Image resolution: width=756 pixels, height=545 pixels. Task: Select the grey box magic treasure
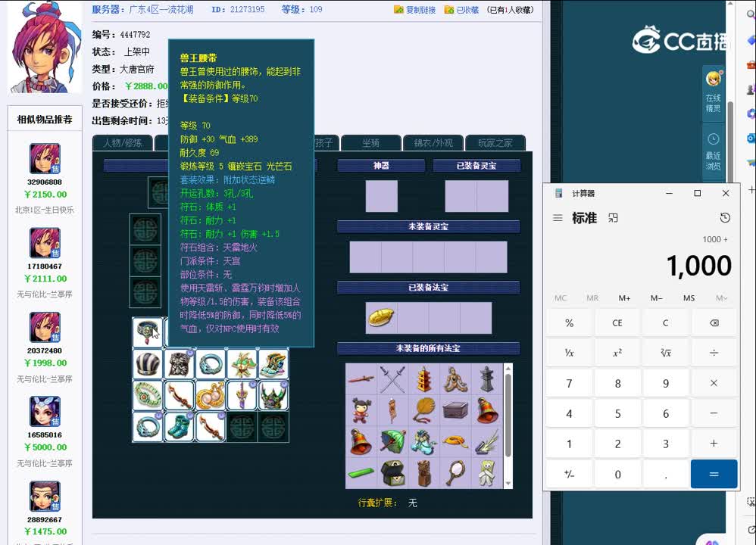455,410
